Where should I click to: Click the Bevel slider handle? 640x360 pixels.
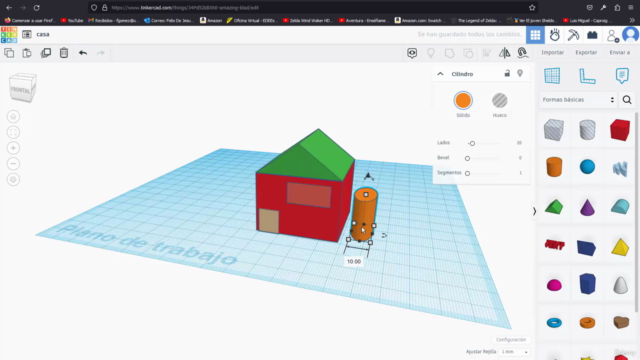coord(467,158)
